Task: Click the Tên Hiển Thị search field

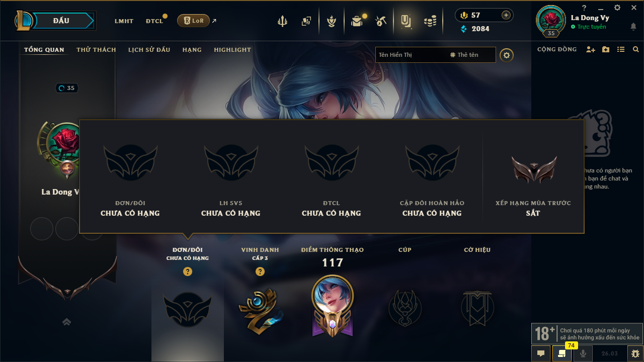Action: click(411, 55)
